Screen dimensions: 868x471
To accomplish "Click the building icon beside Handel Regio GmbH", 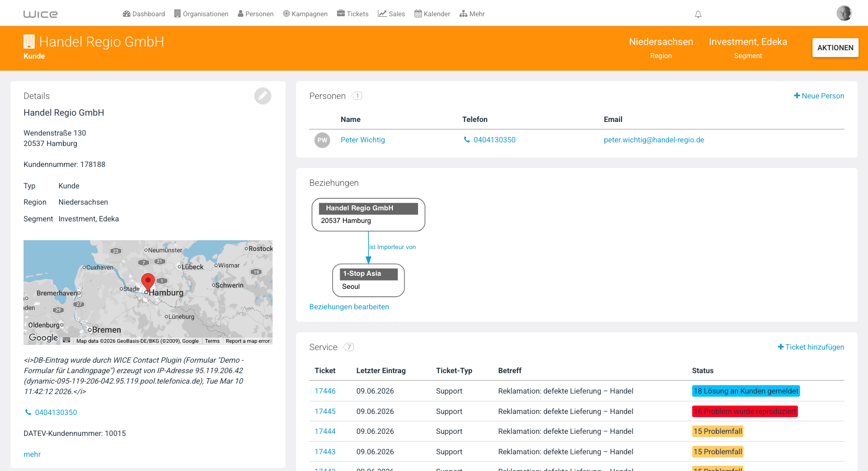I will (29, 42).
